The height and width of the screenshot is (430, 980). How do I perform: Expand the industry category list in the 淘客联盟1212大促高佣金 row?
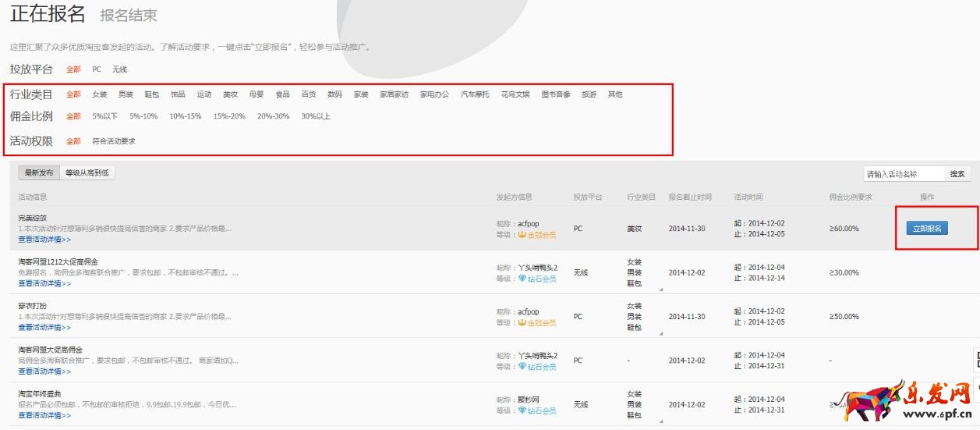point(660,290)
